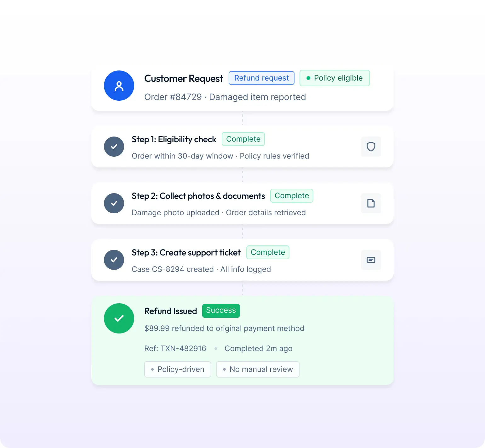Click Step 2 completed checkmark circle

pyautogui.click(x=114, y=203)
